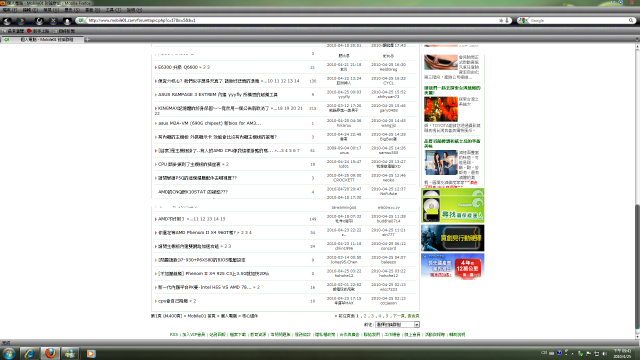Click the blue banner with red '4年' badge
This screenshot has height=360, width=640.
coord(453,267)
